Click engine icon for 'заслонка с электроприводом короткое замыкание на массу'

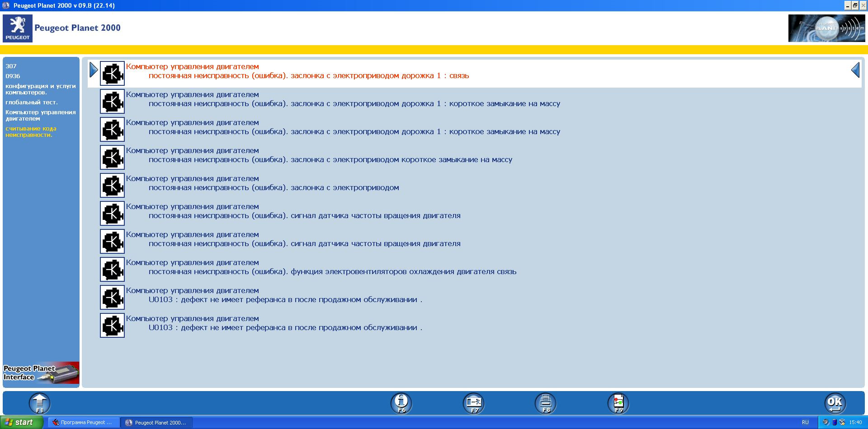[x=112, y=157]
